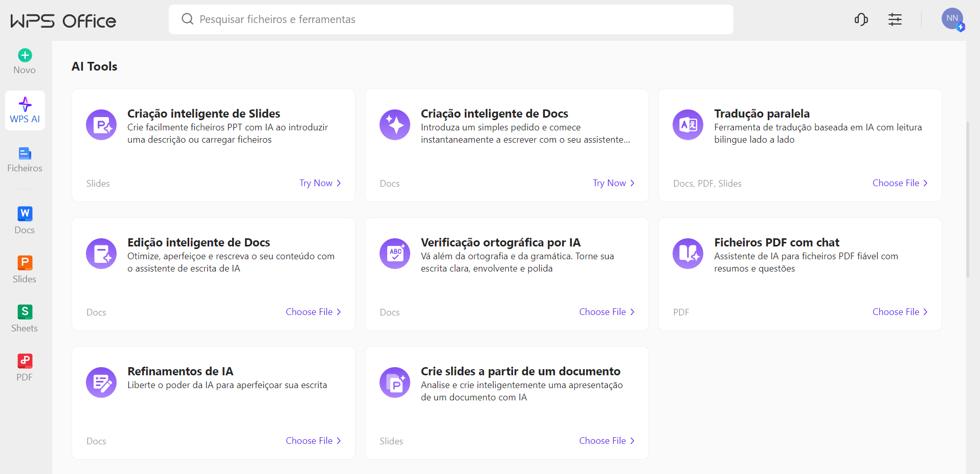
Task: Click the headset support icon
Action: tap(861, 19)
